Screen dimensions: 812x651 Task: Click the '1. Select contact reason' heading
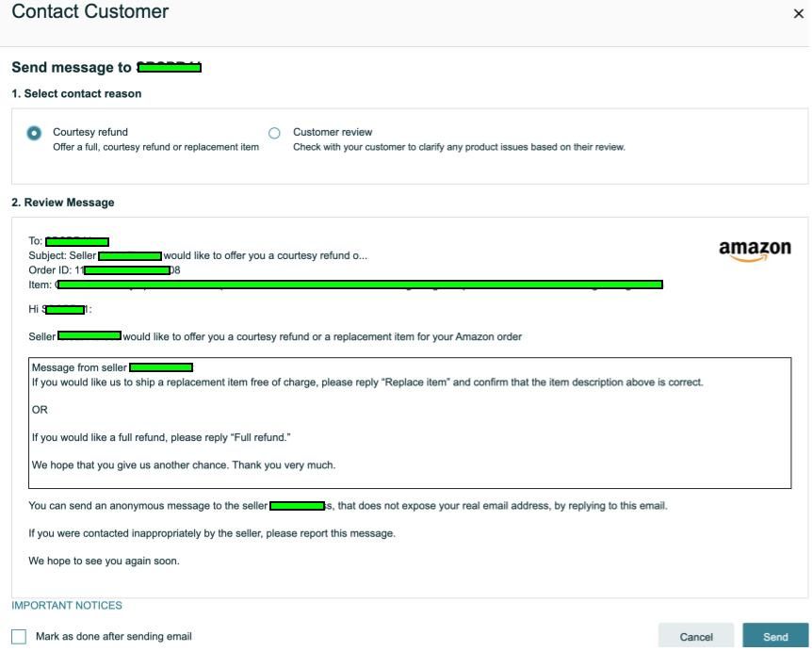76,93
